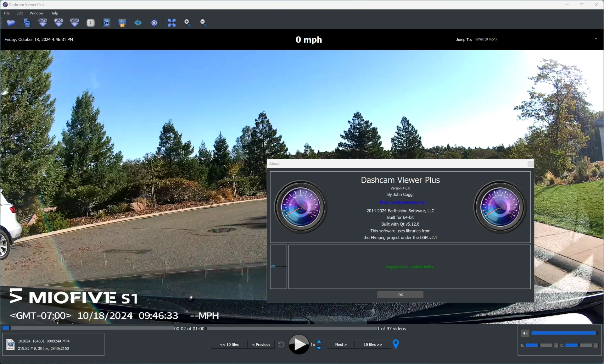Start playback with the Play button

(299, 345)
